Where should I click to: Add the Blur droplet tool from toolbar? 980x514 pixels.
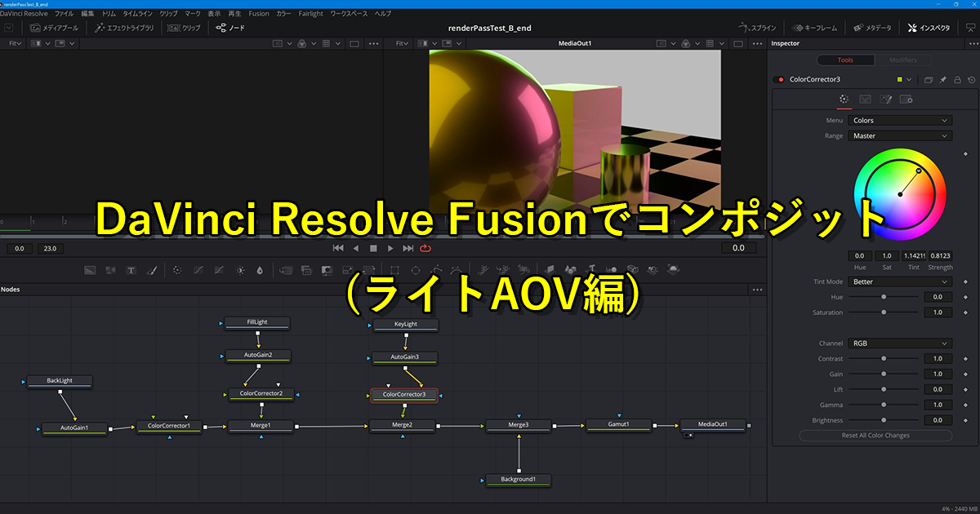tap(260, 269)
